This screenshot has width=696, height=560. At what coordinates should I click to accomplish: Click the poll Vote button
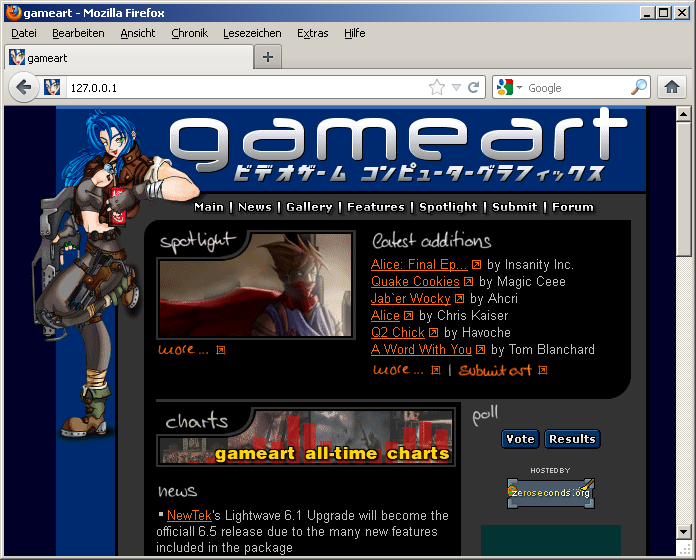520,439
